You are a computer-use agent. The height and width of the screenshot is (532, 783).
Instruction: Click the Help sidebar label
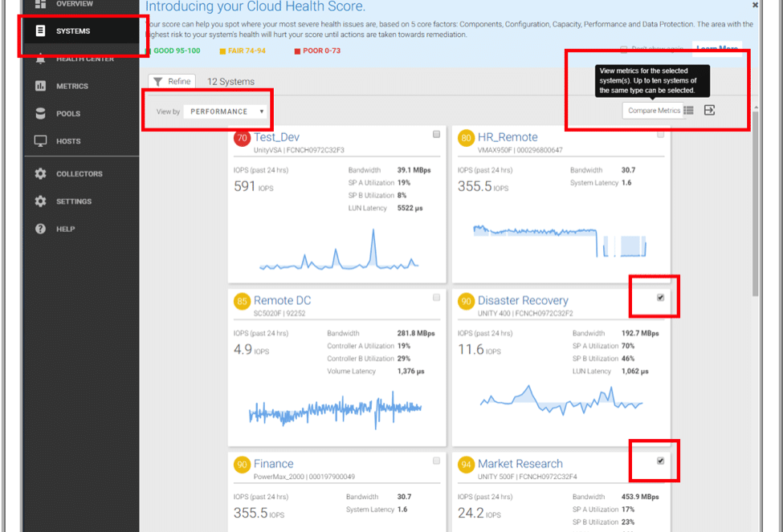point(65,229)
